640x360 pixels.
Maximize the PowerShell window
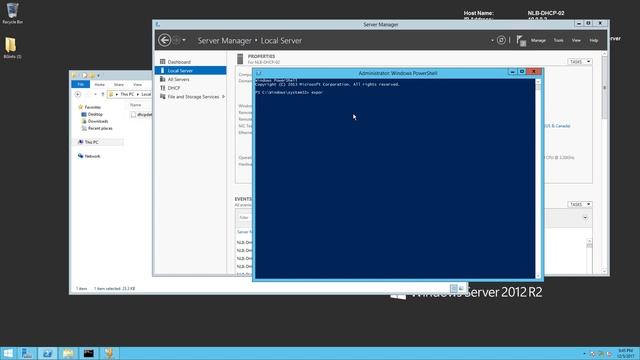point(522,71)
